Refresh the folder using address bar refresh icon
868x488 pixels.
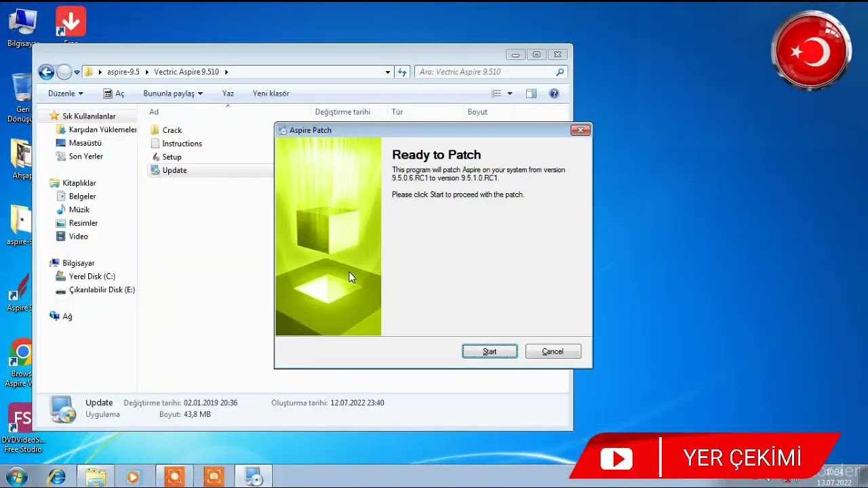coord(402,72)
